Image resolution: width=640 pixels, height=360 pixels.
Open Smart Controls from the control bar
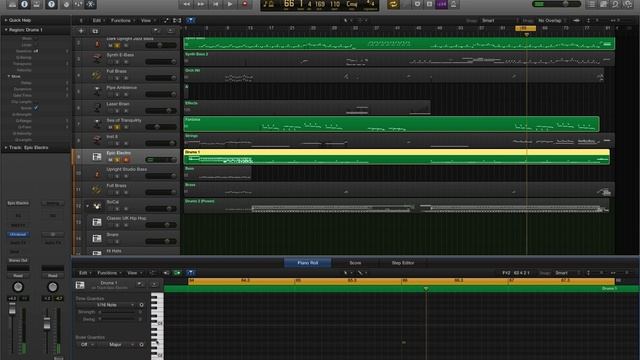coord(67,4)
